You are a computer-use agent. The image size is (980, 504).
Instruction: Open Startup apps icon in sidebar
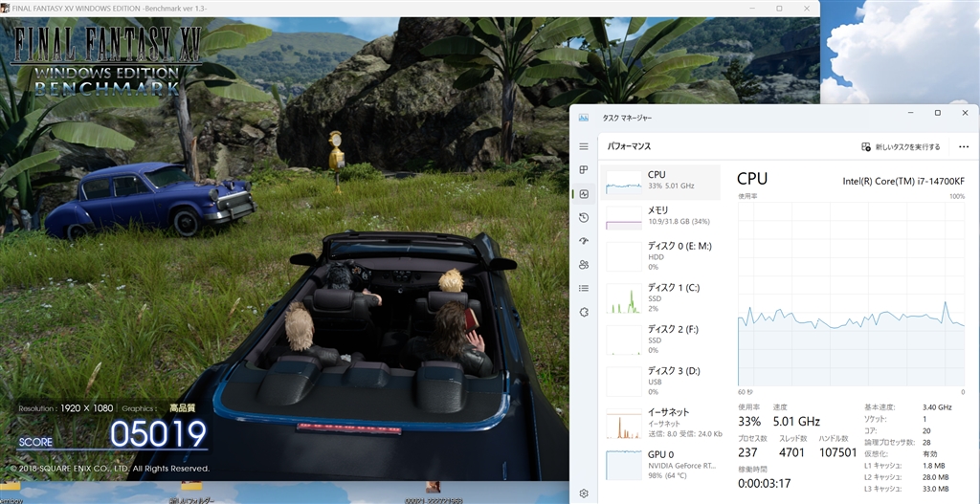click(x=584, y=241)
